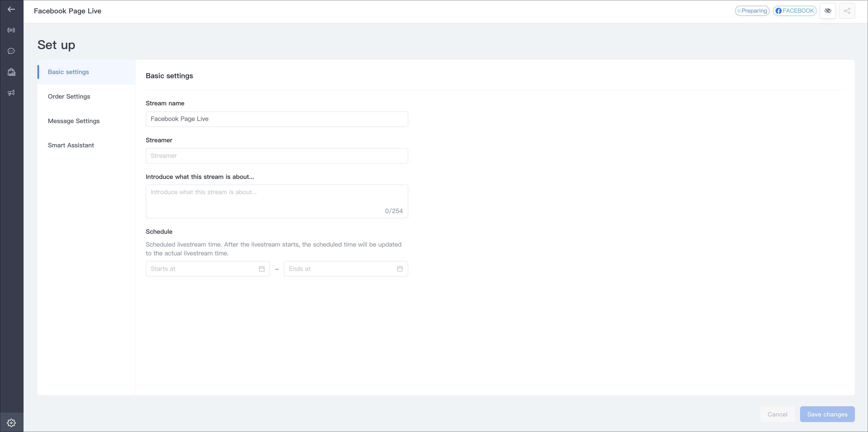Screen dimensions: 868x432
Task: Click the 0/254 character counter
Action: 394,211
